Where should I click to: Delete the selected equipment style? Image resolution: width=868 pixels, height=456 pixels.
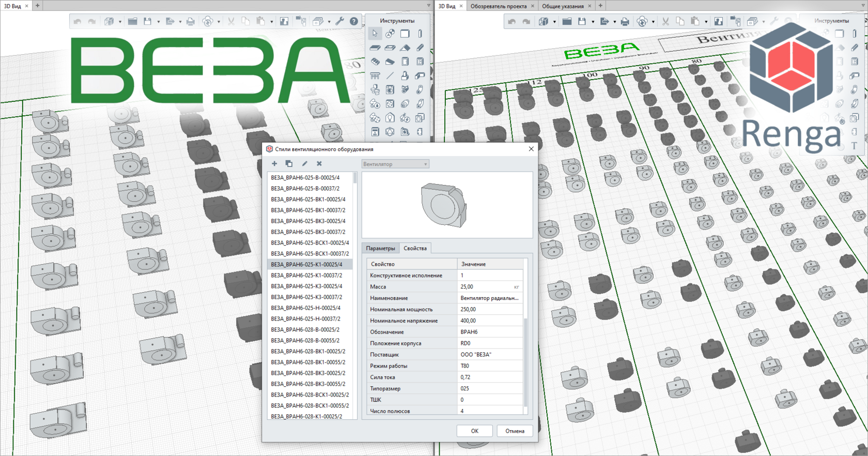click(x=319, y=163)
